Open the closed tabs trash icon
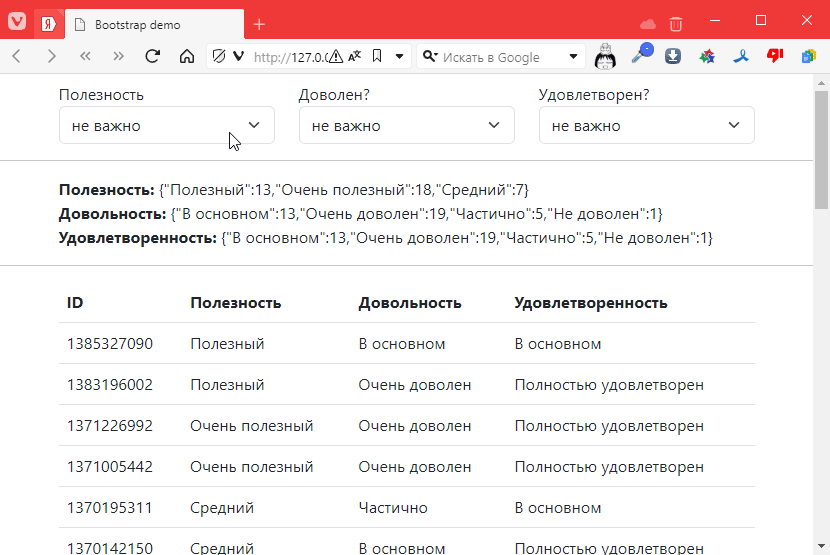 676,24
